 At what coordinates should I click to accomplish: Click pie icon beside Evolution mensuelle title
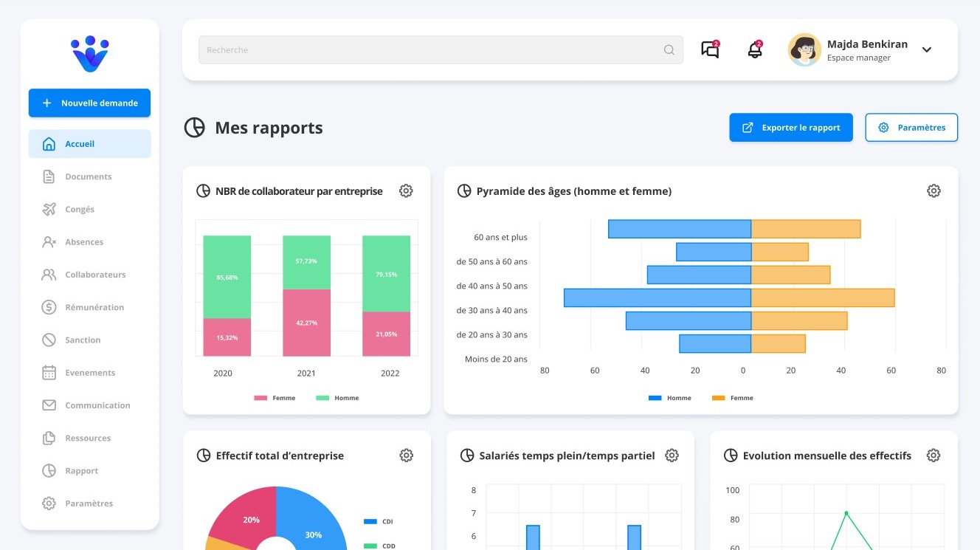[731, 456]
